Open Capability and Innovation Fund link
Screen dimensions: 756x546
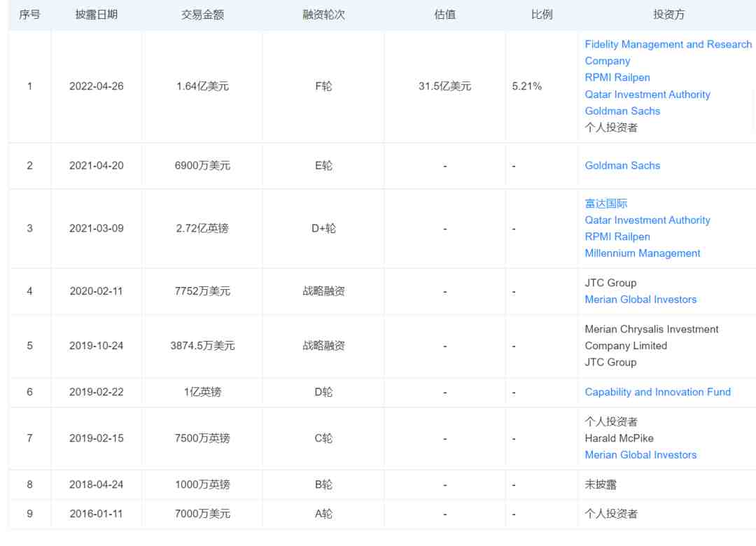[657, 392]
